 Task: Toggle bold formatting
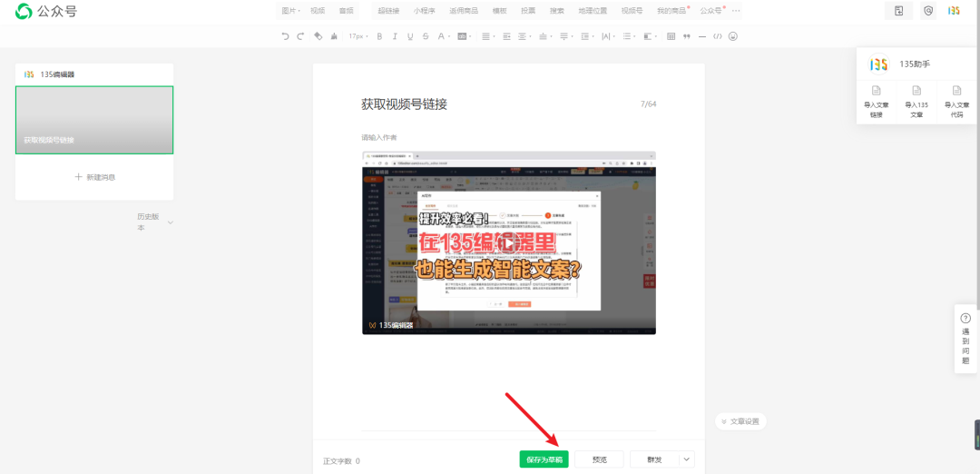(379, 36)
